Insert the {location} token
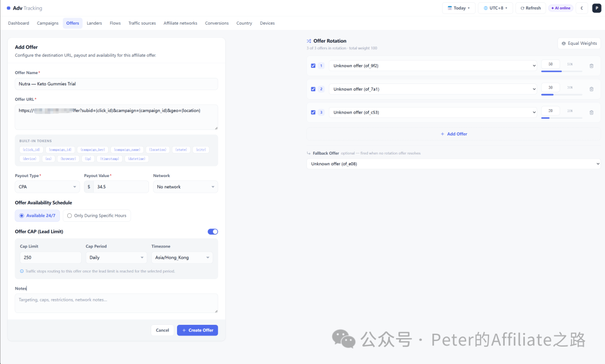 pyautogui.click(x=158, y=150)
